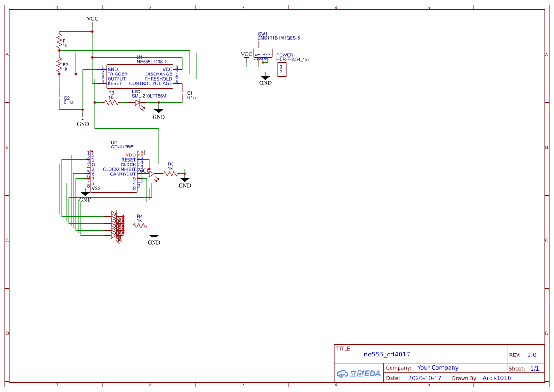This screenshot has width=554, height=392.
Task: Click the sheet number 1/1
Action: (x=535, y=369)
